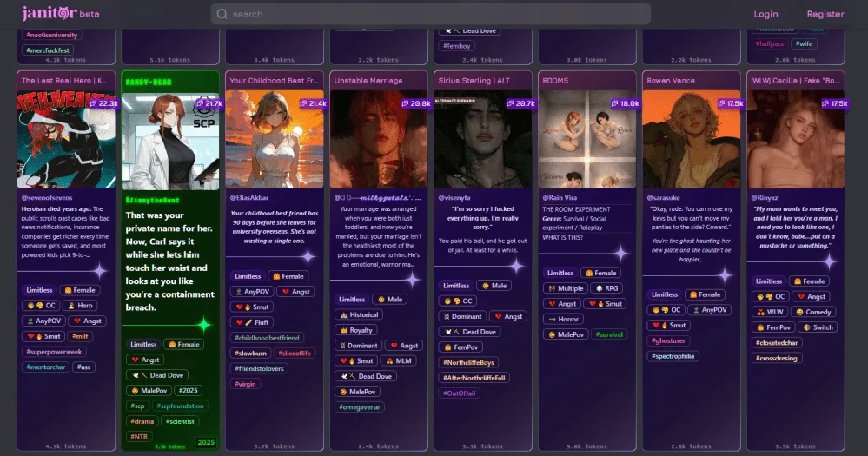The image size is (868, 456).
Task: Type in the search field
Action: [434, 14]
